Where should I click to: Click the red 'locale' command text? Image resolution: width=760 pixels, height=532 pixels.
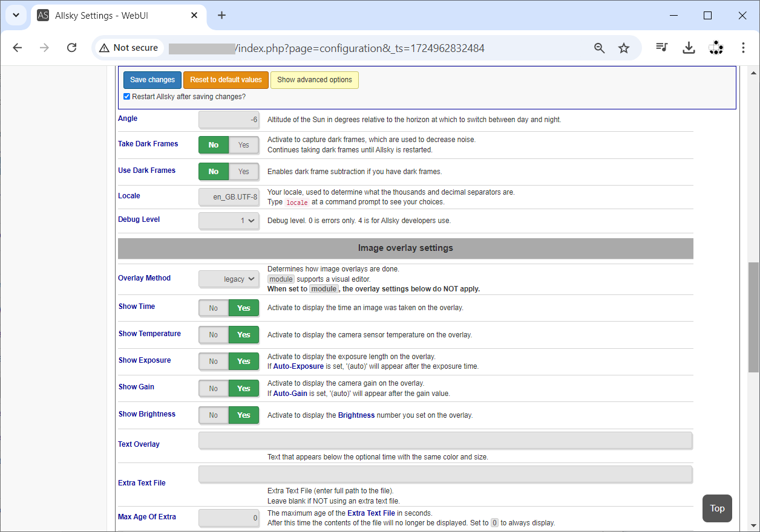pyautogui.click(x=296, y=203)
